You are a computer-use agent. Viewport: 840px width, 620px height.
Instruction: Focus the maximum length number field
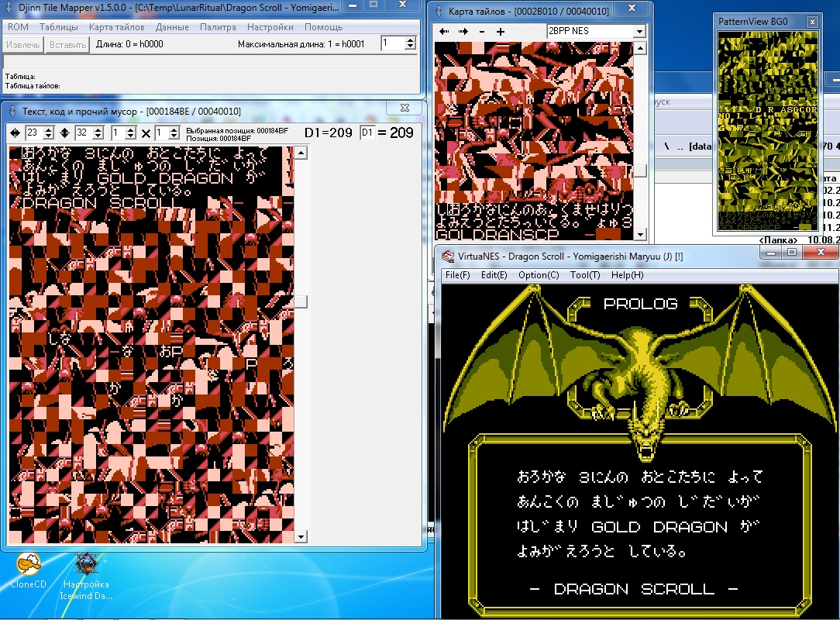tap(393, 43)
